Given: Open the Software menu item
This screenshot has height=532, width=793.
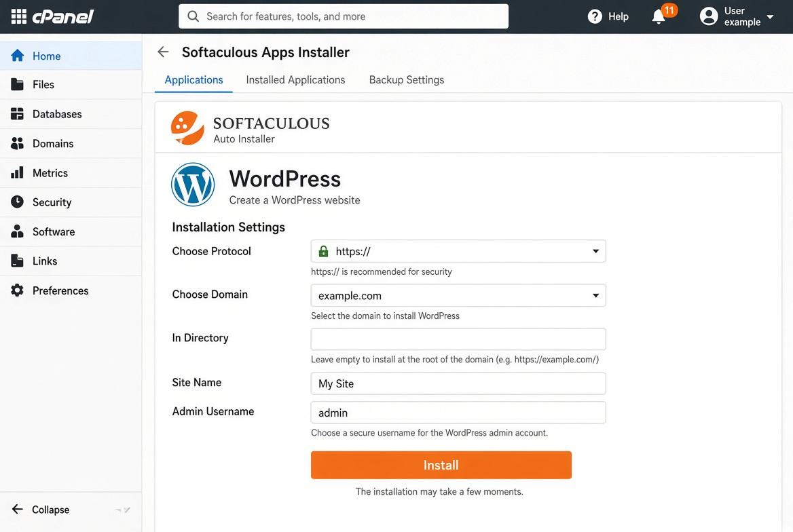Looking at the screenshot, I should tap(71, 231).
